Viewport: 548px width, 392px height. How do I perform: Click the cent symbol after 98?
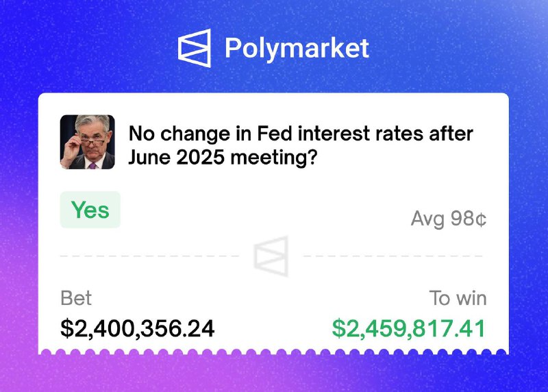point(482,219)
